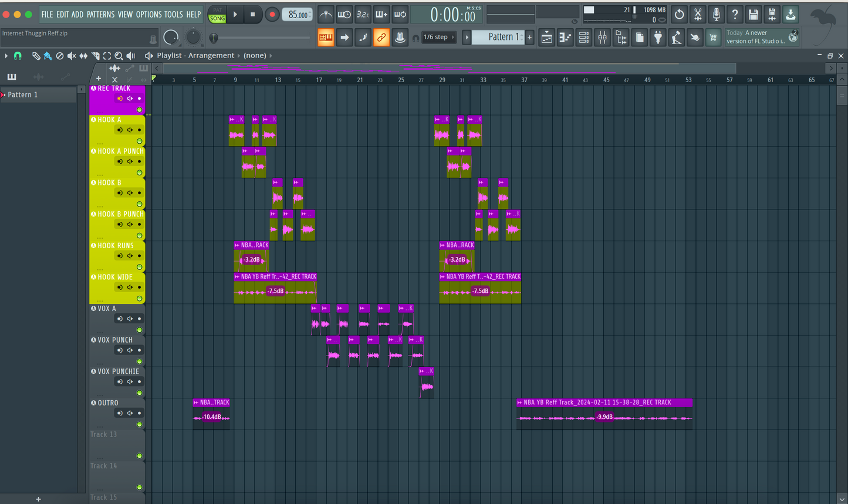
Task: Expand the Pattern 1 selector arrow
Action: point(467,37)
